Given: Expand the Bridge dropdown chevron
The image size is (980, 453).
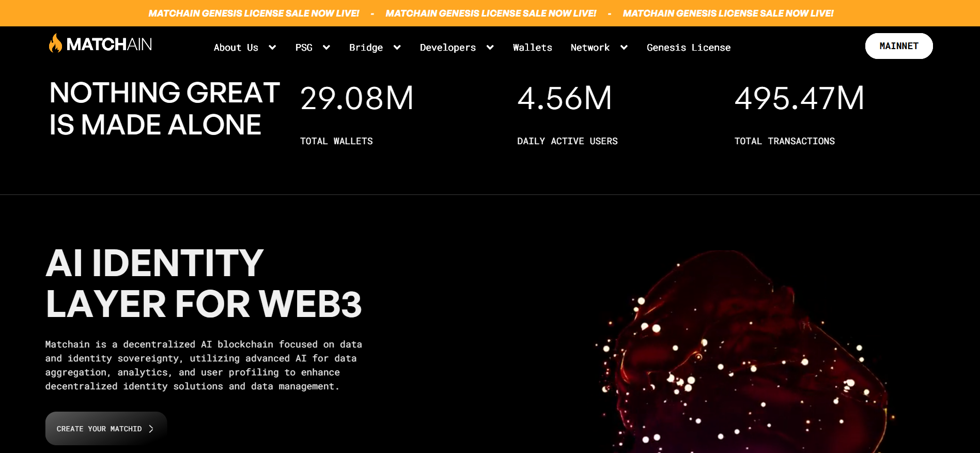Looking at the screenshot, I should pyautogui.click(x=397, y=48).
